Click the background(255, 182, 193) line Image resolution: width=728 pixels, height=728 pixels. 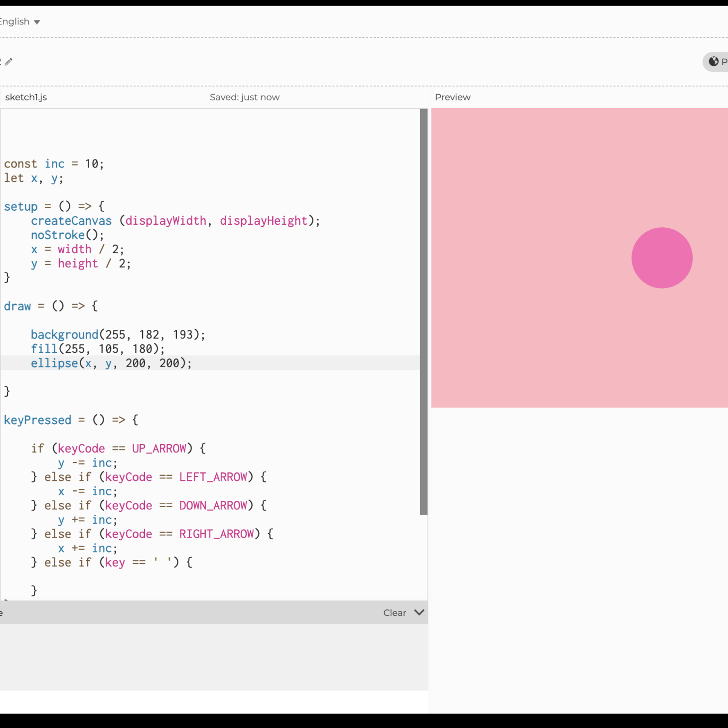[118, 334]
